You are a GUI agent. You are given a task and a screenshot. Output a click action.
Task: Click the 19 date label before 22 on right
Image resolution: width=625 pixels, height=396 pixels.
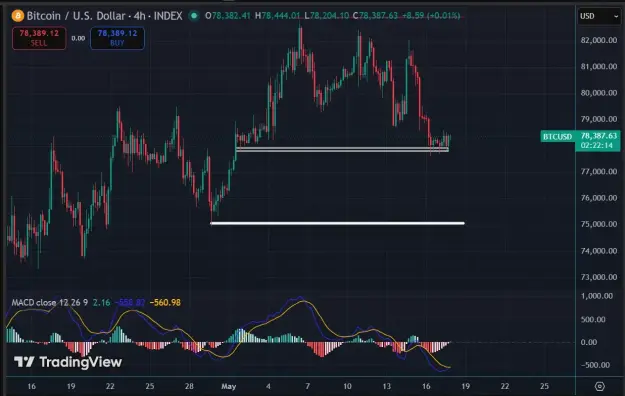point(466,386)
